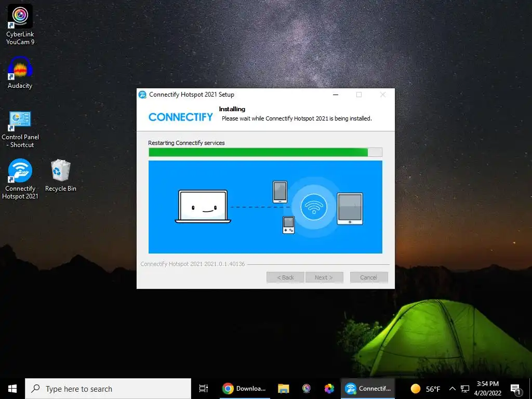Open YouCam from the taskbar

coord(307,389)
